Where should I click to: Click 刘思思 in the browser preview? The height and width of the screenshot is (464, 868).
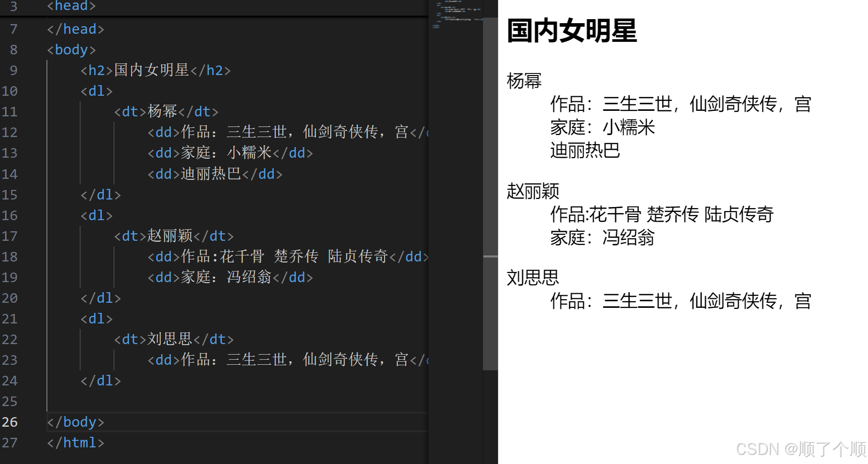point(533,278)
